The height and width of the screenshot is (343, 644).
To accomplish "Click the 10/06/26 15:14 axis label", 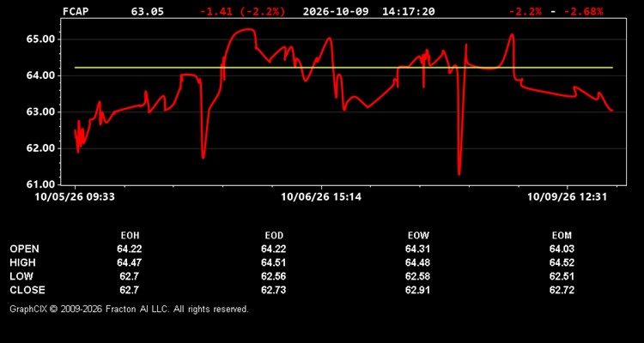I will (x=321, y=197).
